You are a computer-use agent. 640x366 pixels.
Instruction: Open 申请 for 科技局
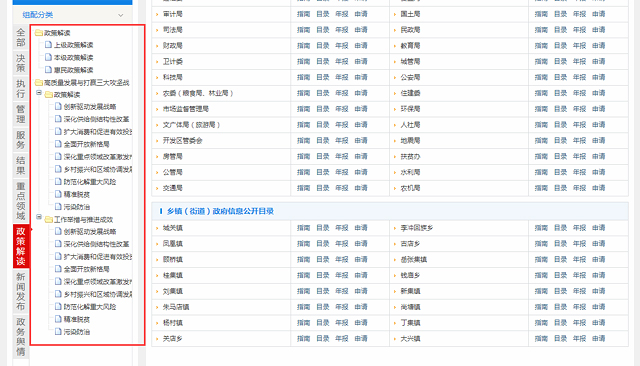pos(361,77)
